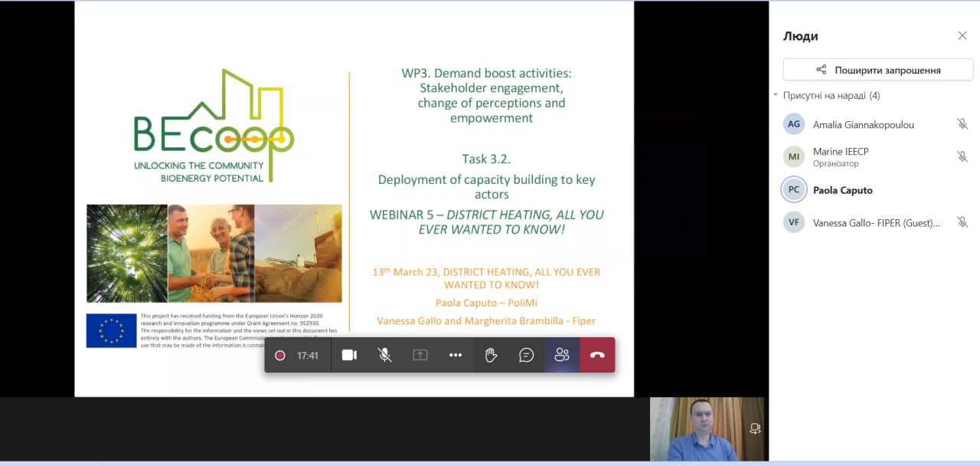
Task: Click the muted mic icon for Vanessa Gallo
Action: pyautogui.click(x=962, y=222)
